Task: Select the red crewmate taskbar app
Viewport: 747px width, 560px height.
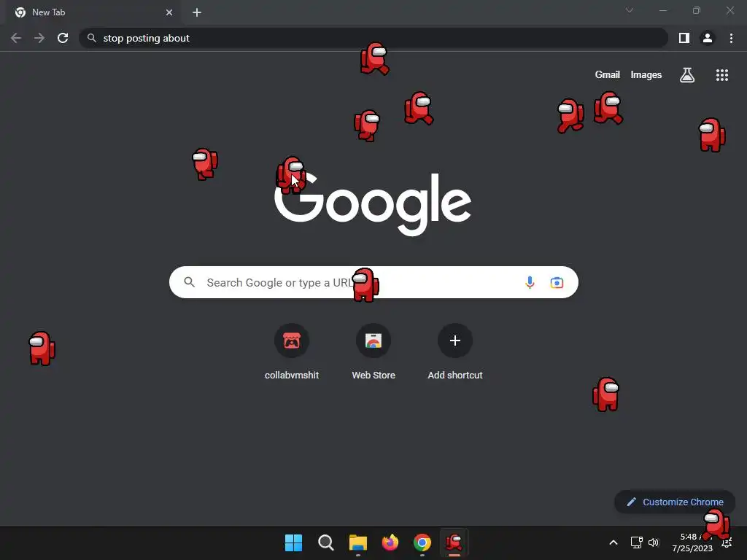Action: [454, 542]
